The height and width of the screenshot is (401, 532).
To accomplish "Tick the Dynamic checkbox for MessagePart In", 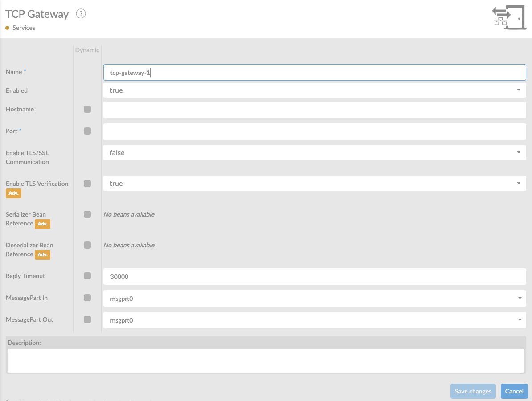I will (87, 298).
